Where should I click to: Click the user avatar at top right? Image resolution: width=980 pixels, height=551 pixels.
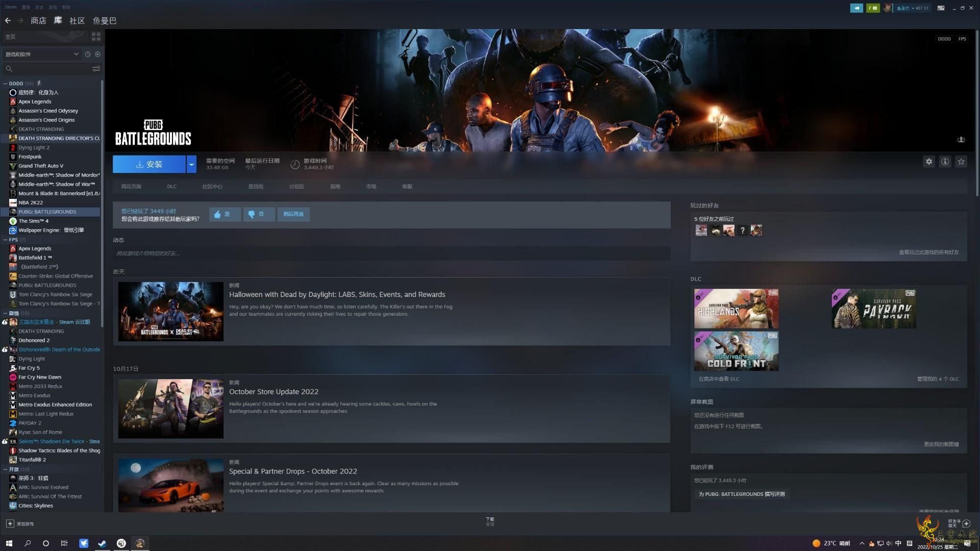(888, 8)
